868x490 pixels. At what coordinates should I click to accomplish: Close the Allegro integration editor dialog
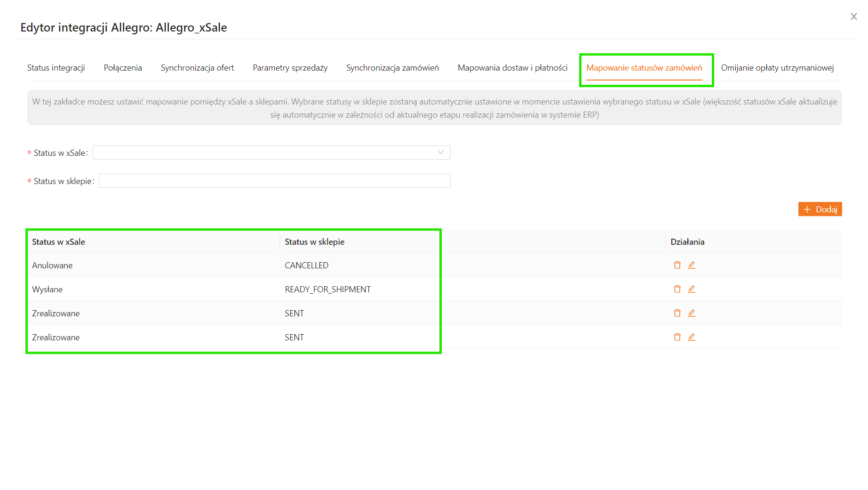coord(853,17)
